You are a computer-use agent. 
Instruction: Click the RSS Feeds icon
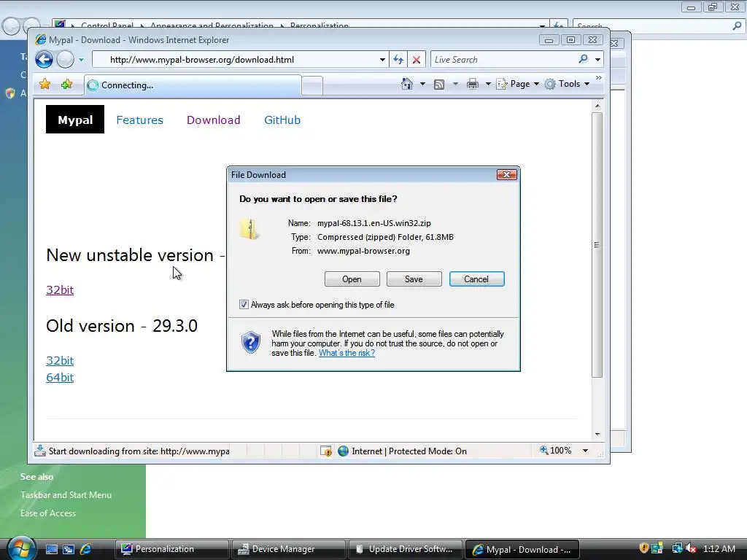(438, 85)
